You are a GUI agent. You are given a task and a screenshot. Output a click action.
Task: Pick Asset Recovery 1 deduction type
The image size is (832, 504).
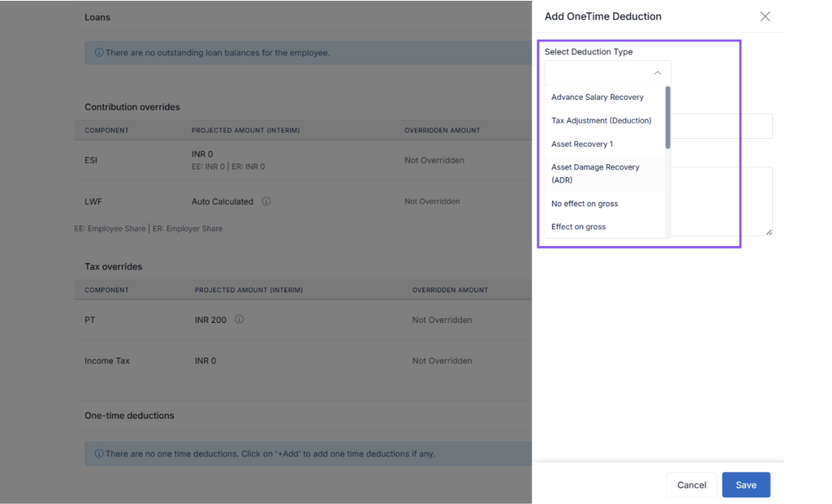pos(582,144)
